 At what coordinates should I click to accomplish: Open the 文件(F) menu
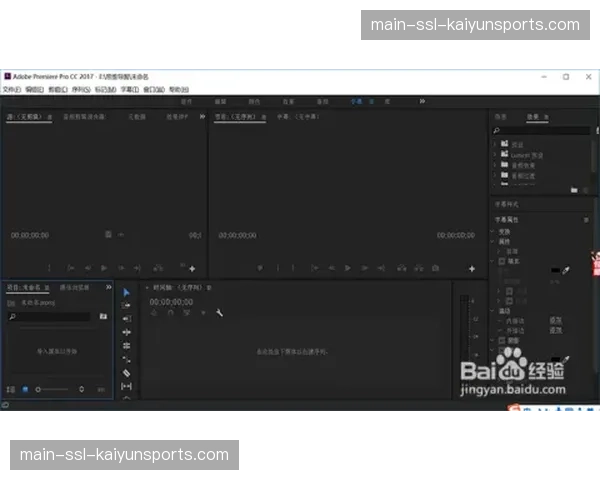[12, 90]
